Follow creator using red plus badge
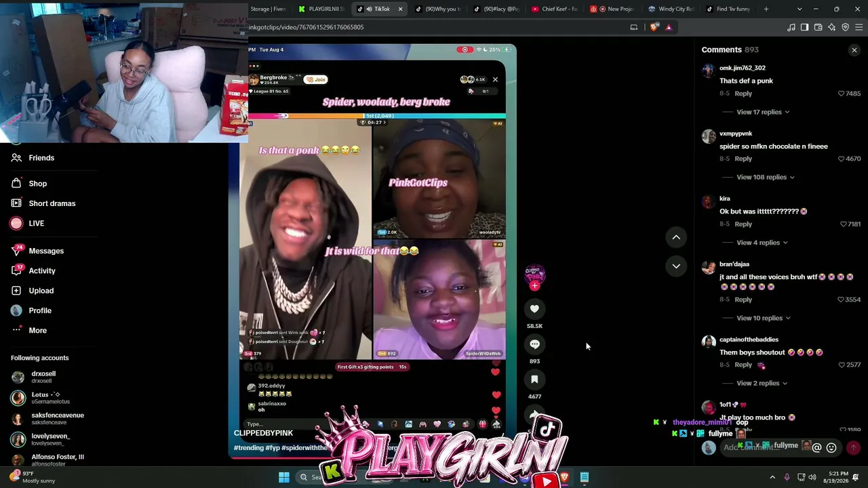The image size is (868, 488). [534, 286]
